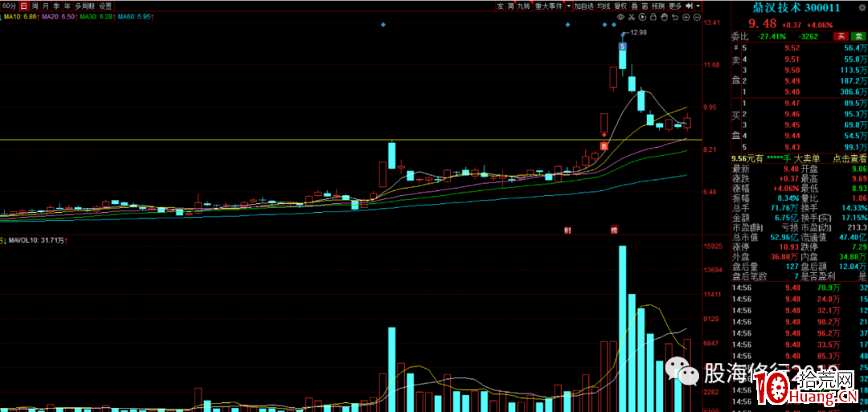
Task: Click the circular replay icon
Action: click(642, 17)
